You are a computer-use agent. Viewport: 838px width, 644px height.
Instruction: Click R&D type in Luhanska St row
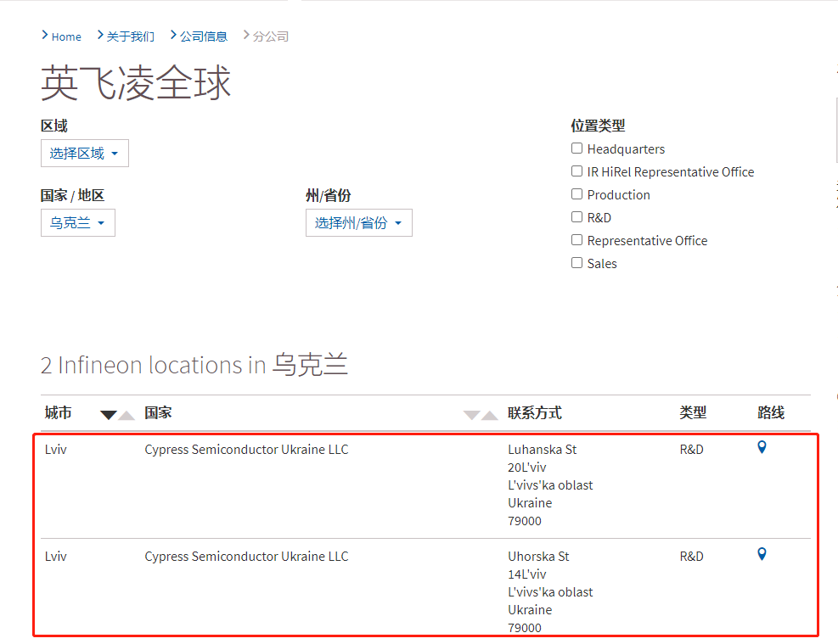pyautogui.click(x=692, y=450)
